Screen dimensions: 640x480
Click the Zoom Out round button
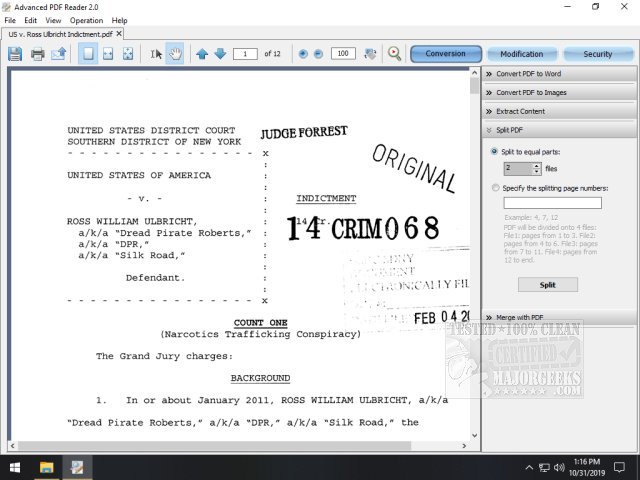[x=318, y=53]
